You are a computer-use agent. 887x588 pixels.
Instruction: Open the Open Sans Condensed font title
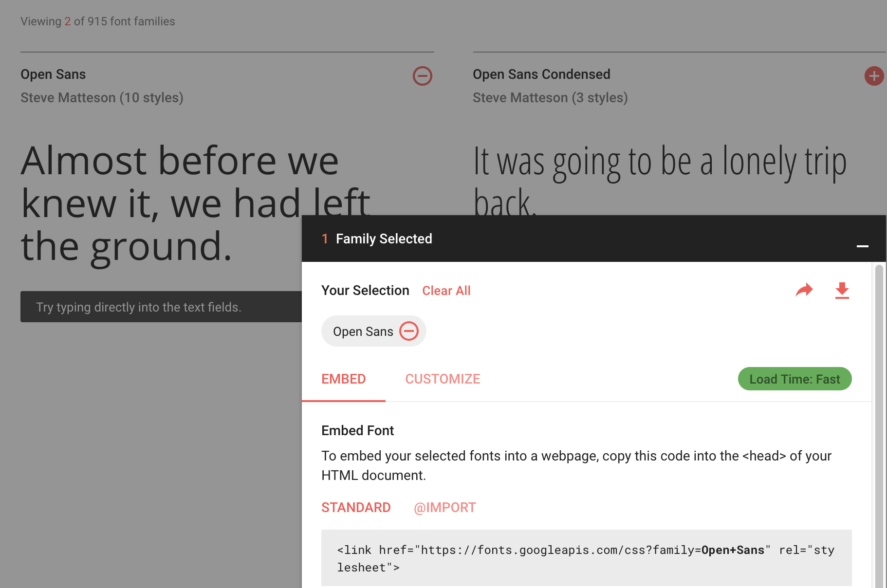[541, 74]
